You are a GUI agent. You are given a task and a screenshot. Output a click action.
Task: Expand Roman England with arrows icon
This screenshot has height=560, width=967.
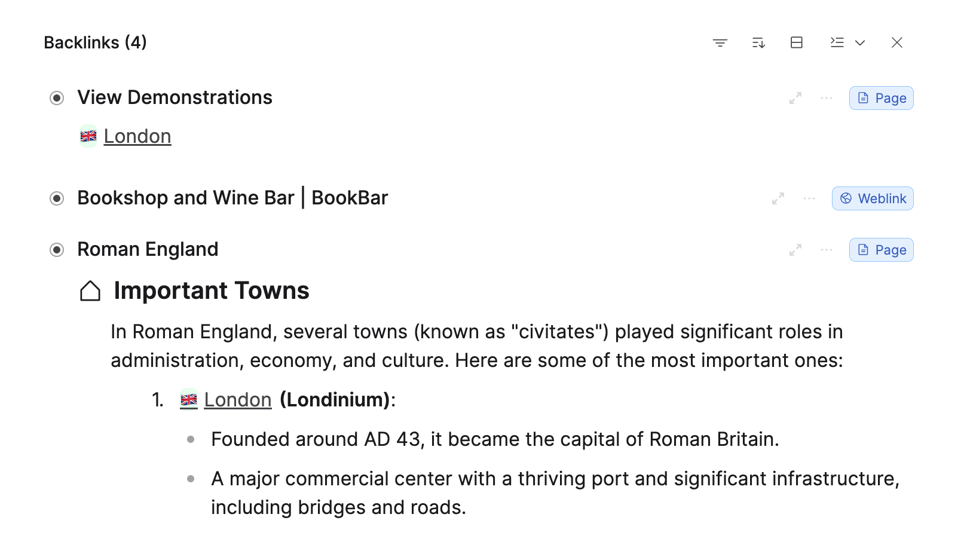point(795,250)
